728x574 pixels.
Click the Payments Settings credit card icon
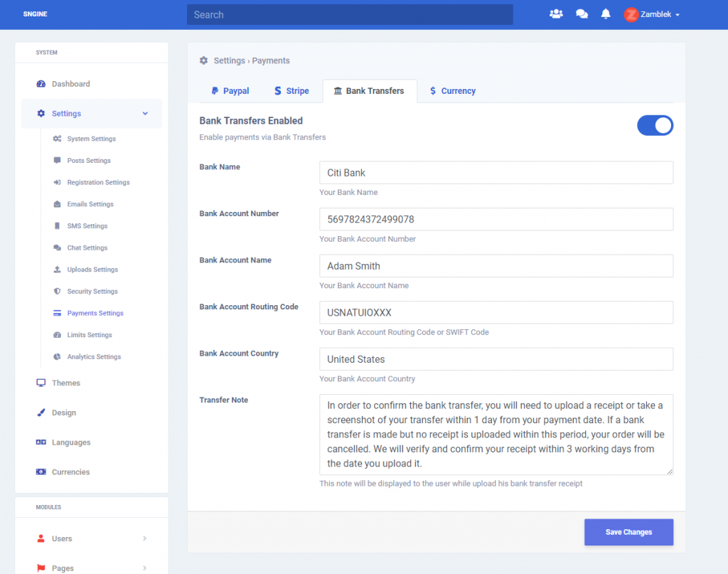coord(57,313)
